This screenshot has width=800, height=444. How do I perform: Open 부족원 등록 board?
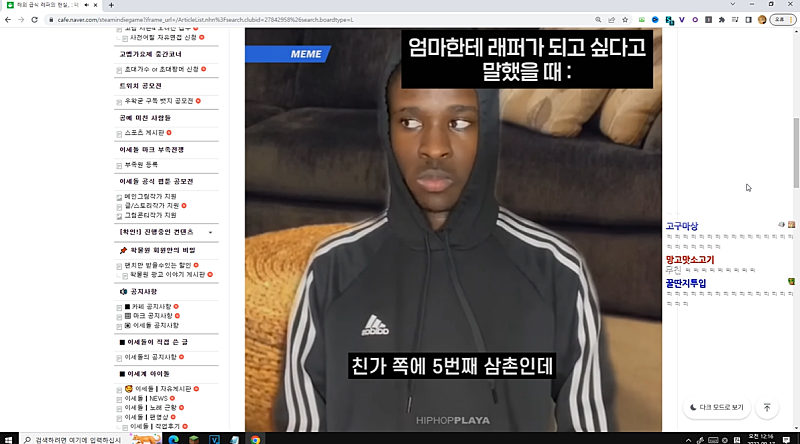tap(141, 165)
